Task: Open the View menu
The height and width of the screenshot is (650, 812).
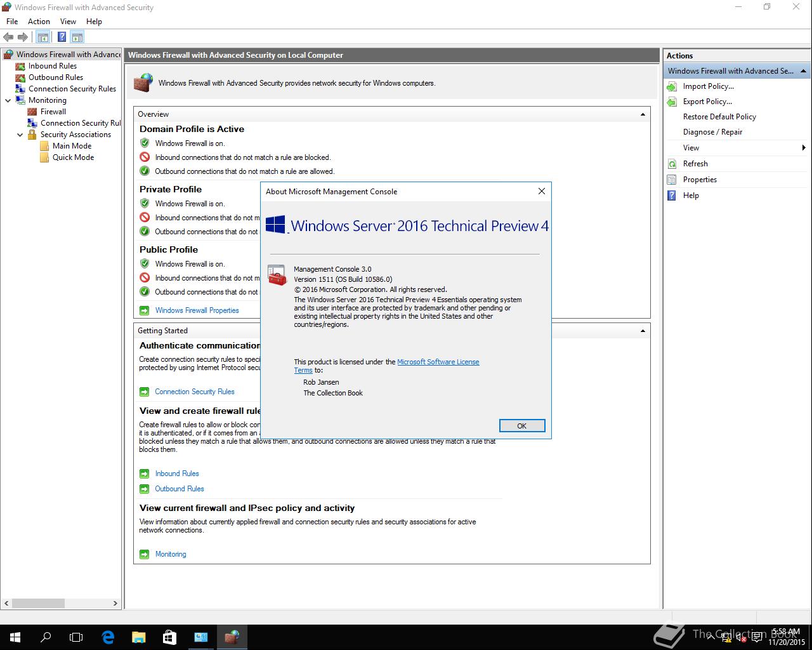Action: click(x=68, y=22)
